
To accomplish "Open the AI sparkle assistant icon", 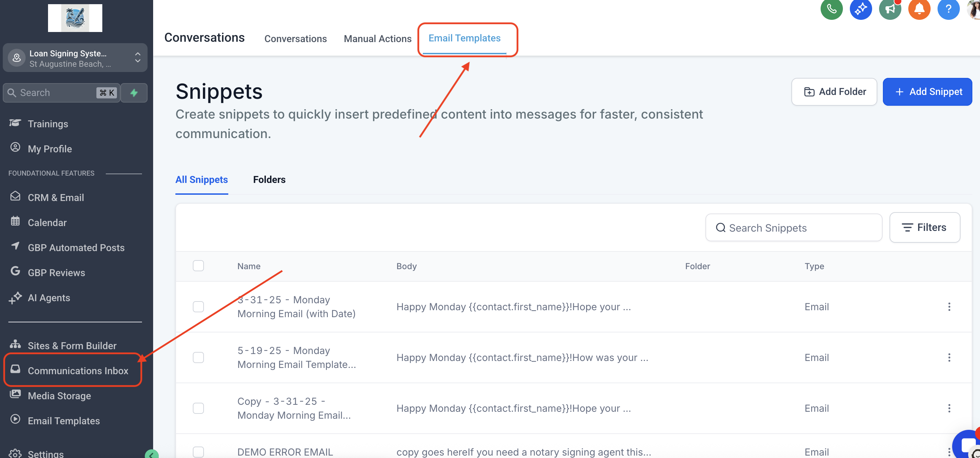I will [x=861, y=8].
